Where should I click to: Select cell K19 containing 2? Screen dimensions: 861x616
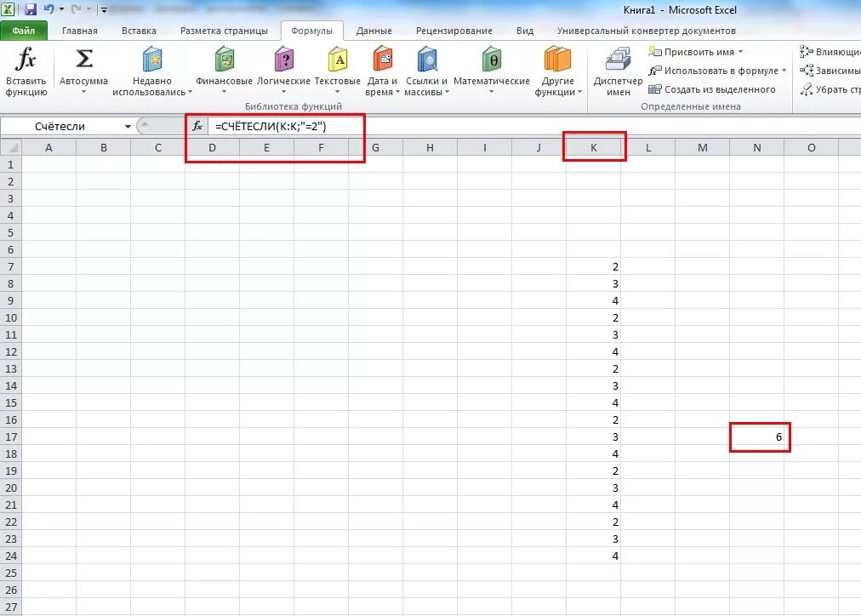(594, 471)
